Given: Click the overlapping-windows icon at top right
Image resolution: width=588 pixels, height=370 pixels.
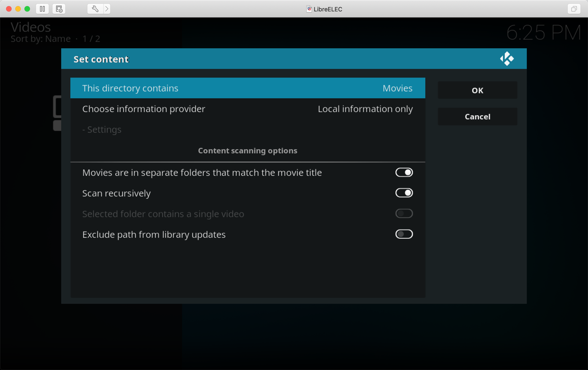Looking at the screenshot, I should point(574,9).
